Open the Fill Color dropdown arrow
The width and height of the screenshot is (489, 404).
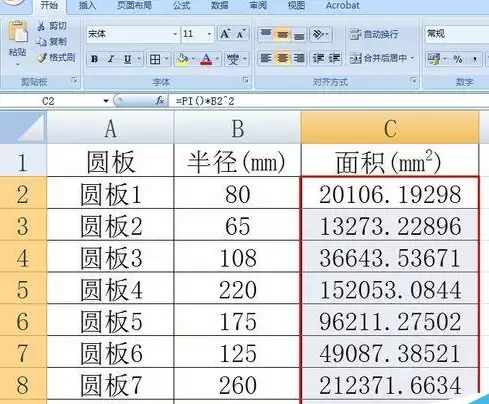pos(193,59)
